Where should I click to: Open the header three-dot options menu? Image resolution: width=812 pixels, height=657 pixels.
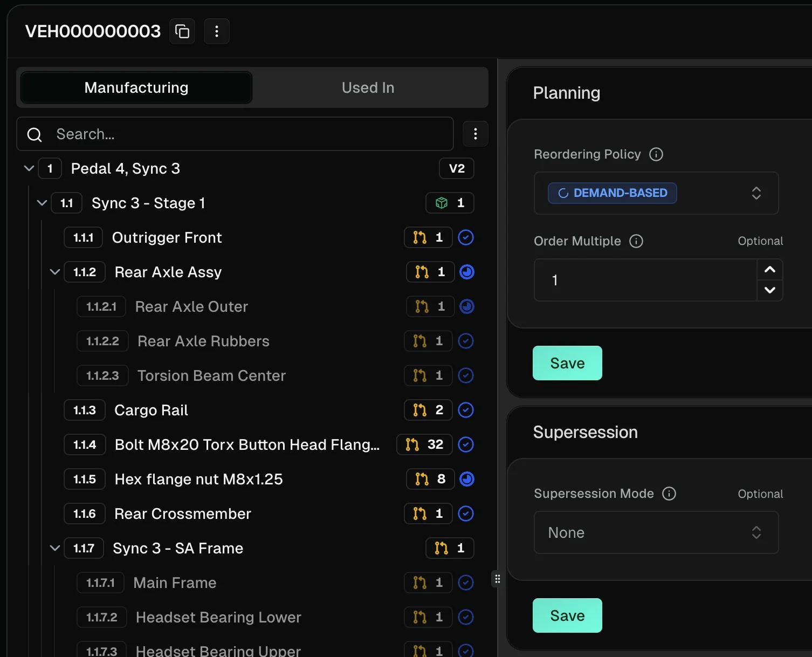click(x=217, y=31)
